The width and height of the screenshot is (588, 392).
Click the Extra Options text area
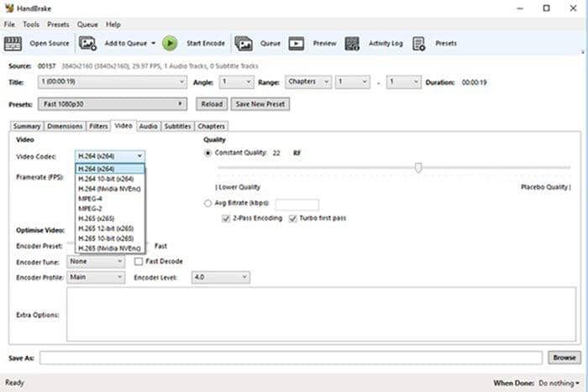322,315
